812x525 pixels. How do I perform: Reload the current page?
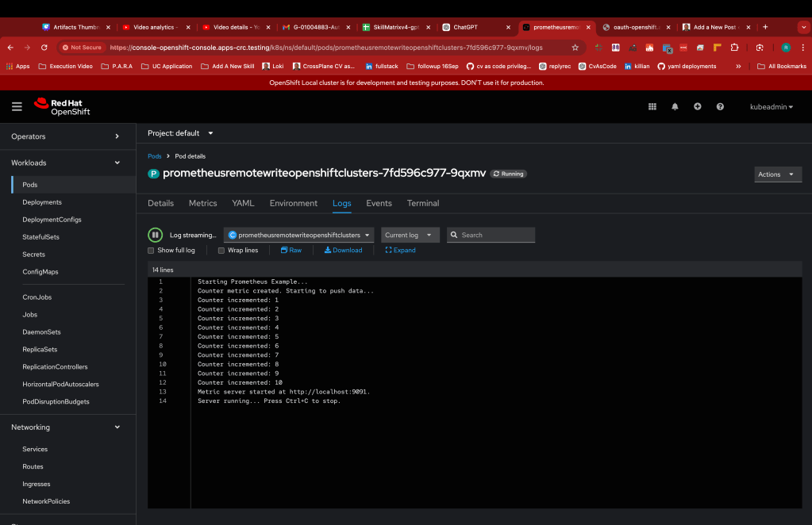point(44,48)
